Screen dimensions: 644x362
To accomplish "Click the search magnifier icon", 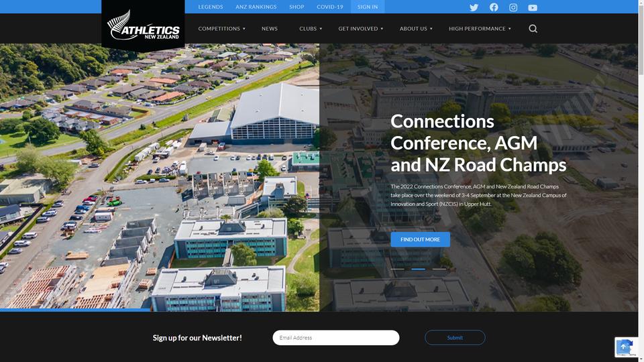I will [533, 28].
